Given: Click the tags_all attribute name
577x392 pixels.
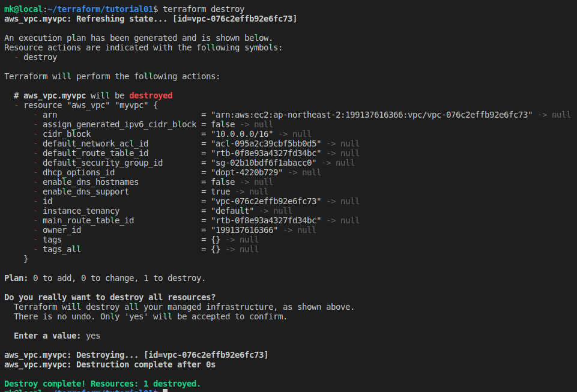Looking at the screenshot, I should 62,249.
